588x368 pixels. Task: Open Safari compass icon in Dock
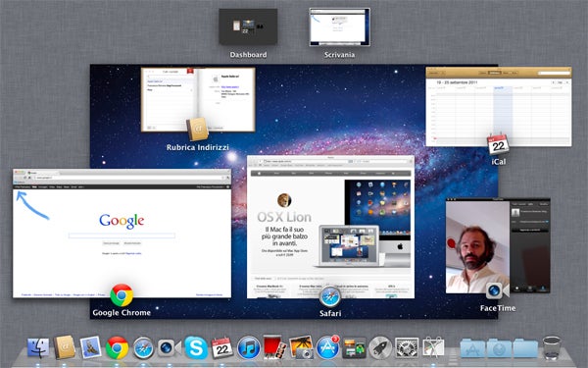click(144, 348)
